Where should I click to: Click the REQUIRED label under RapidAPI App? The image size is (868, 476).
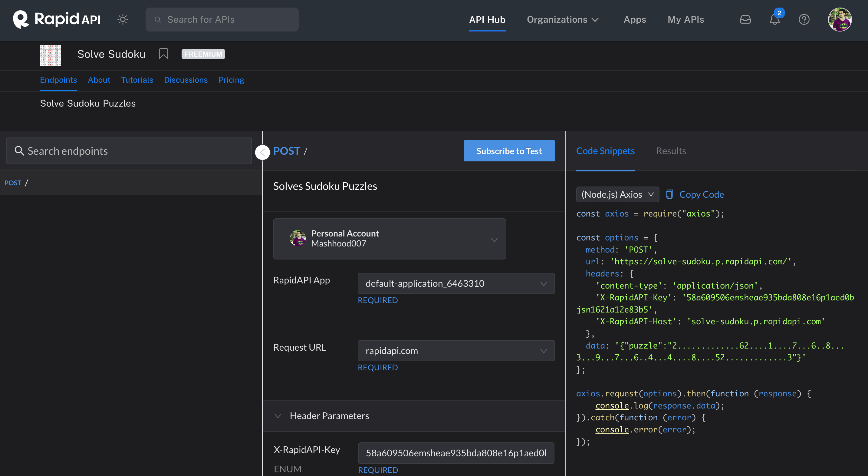(378, 300)
